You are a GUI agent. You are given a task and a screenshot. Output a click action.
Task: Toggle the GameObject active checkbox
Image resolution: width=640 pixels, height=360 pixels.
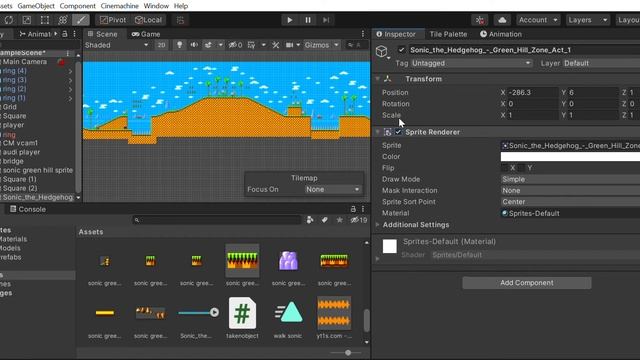click(x=401, y=50)
